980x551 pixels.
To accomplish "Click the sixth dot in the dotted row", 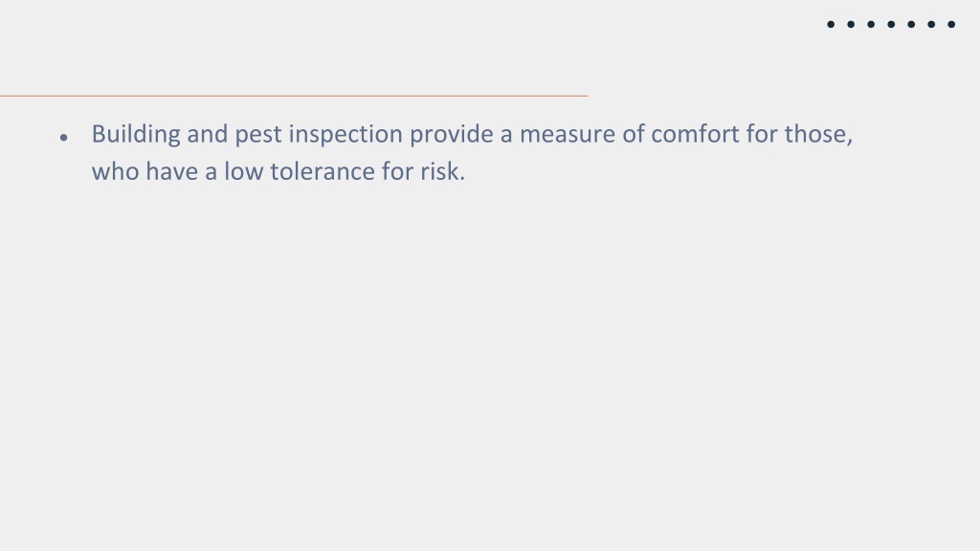I will [x=931, y=24].
